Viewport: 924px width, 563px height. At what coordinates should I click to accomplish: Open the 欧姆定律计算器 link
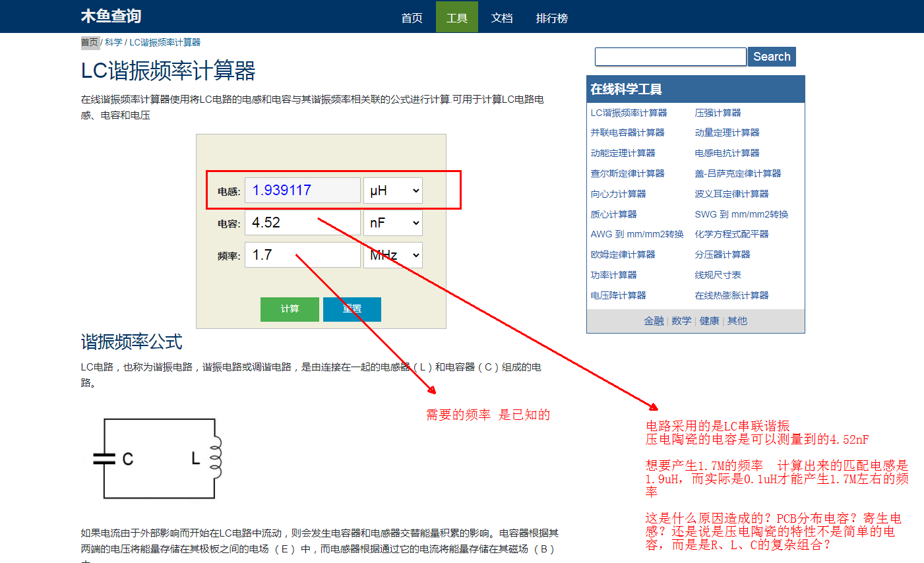click(x=623, y=254)
